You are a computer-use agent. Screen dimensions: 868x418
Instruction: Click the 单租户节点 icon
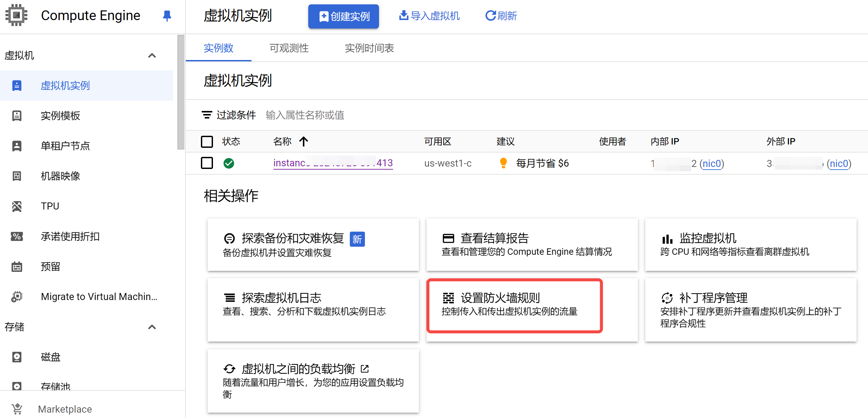point(16,146)
